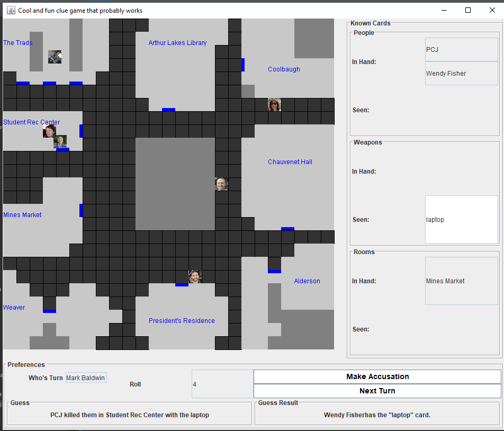The width and height of the screenshot is (504, 431).
Task: Pick the lower-right player token in Student Rec Center
Action: pos(60,141)
